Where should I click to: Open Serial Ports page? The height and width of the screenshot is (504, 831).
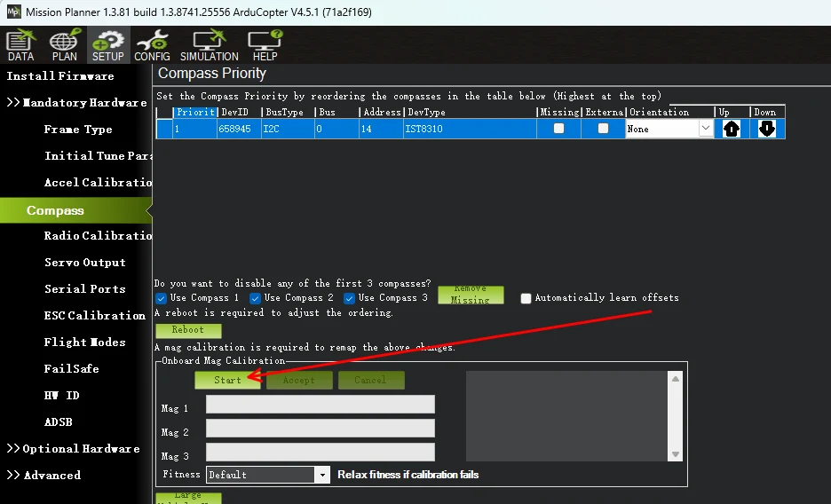[85, 289]
